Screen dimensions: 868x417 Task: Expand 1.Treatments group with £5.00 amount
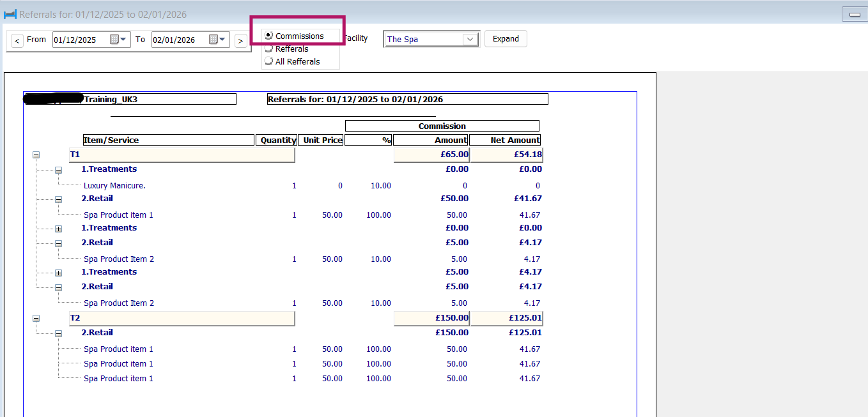click(58, 273)
